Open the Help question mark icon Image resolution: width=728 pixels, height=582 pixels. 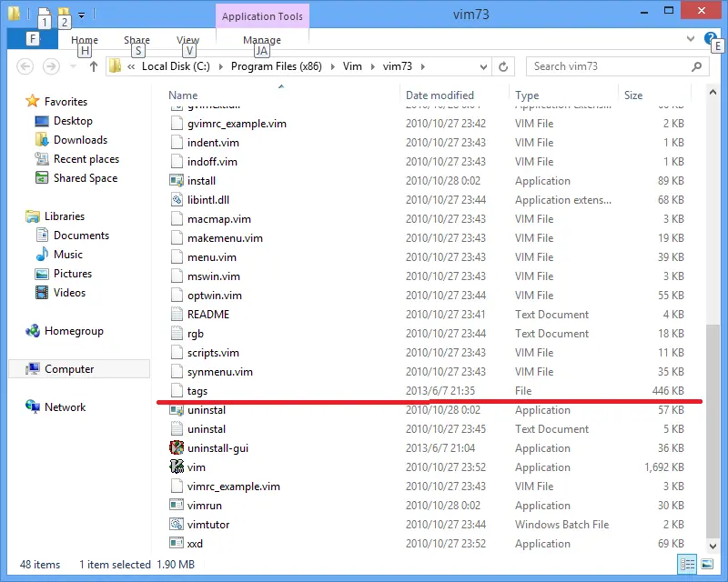710,37
